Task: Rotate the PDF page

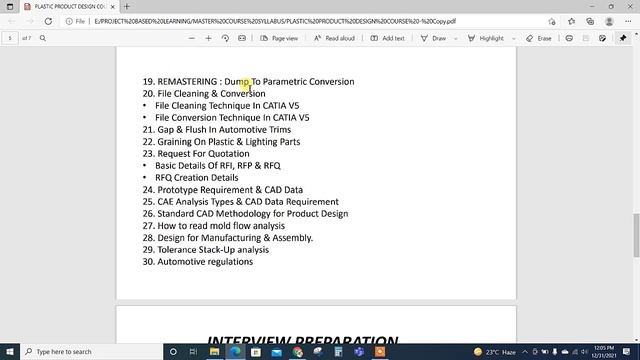Action: (x=225, y=38)
